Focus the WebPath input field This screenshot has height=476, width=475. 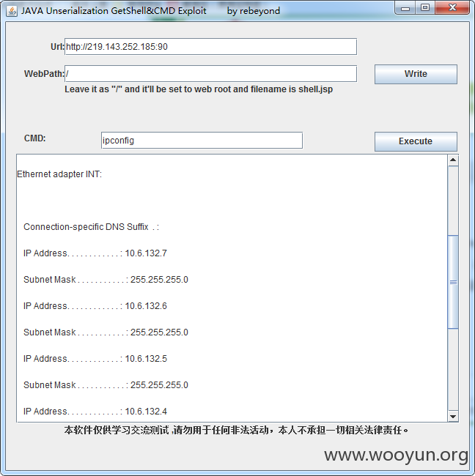click(x=210, y=74)
